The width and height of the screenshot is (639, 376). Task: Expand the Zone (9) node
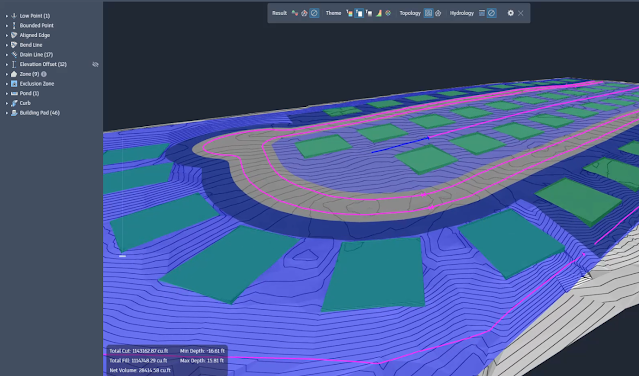pyautogui.click(x=7, y=74)
